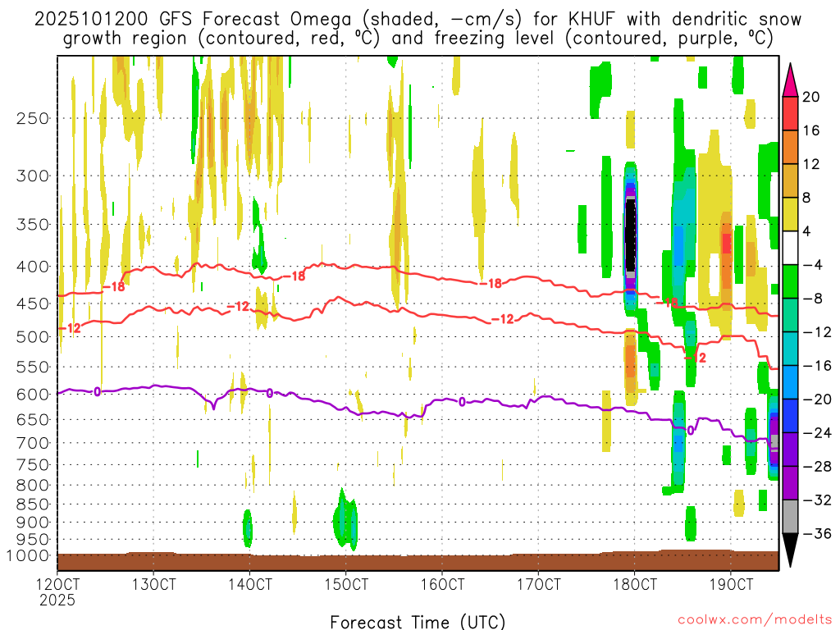Click the 650 pressure level label

coord(33,419)
